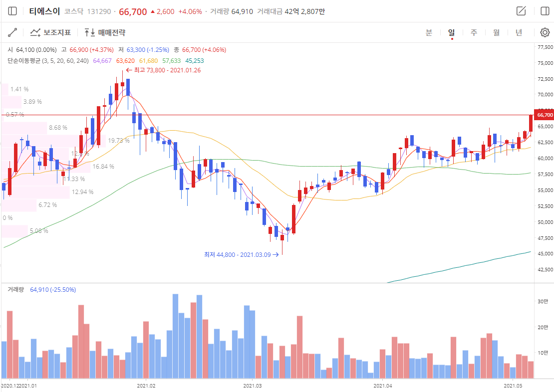Click 거래량 volume panel label
The height and width of the screenshot is (392, 554).
tap(15, 290)
